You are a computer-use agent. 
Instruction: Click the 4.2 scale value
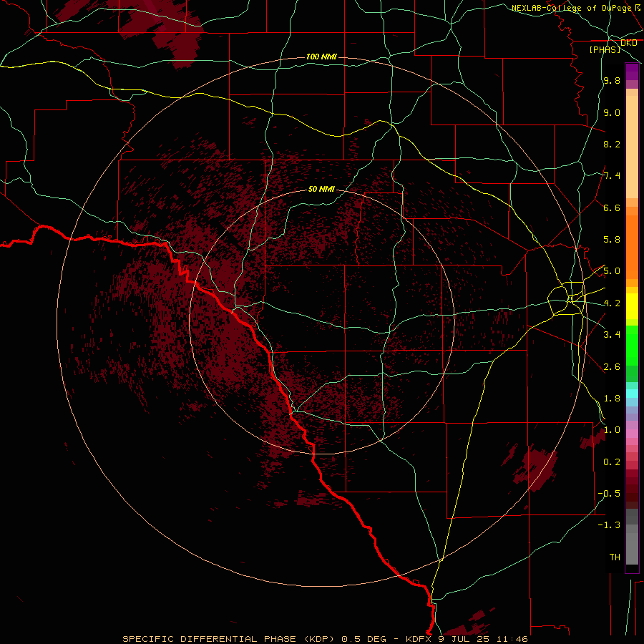612,303
